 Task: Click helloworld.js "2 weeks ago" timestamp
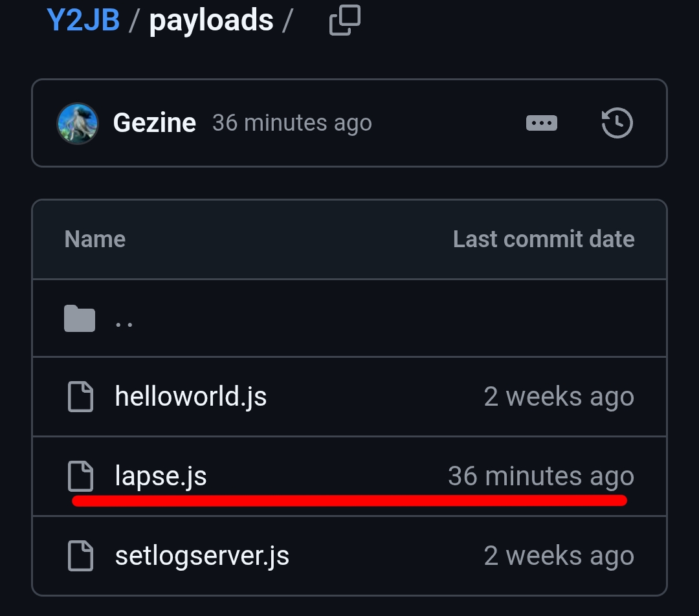point(559,397)
